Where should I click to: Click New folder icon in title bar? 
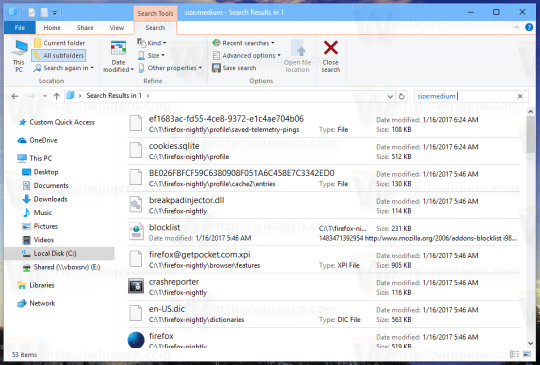point(44,13)
